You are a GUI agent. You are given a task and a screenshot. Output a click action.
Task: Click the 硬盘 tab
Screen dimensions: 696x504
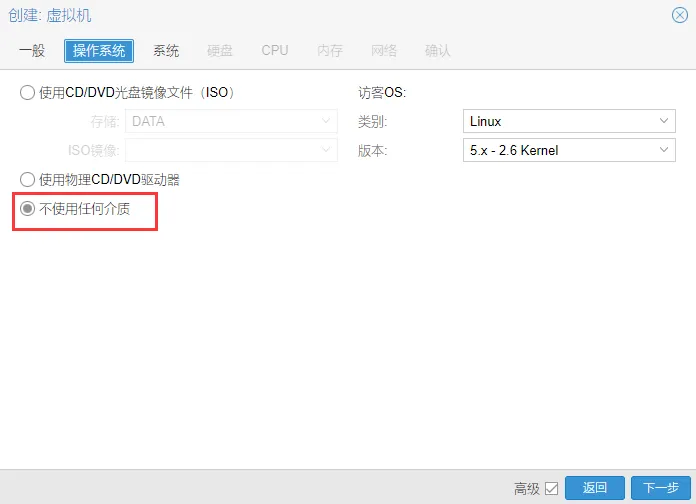click(x=220, y=51)
